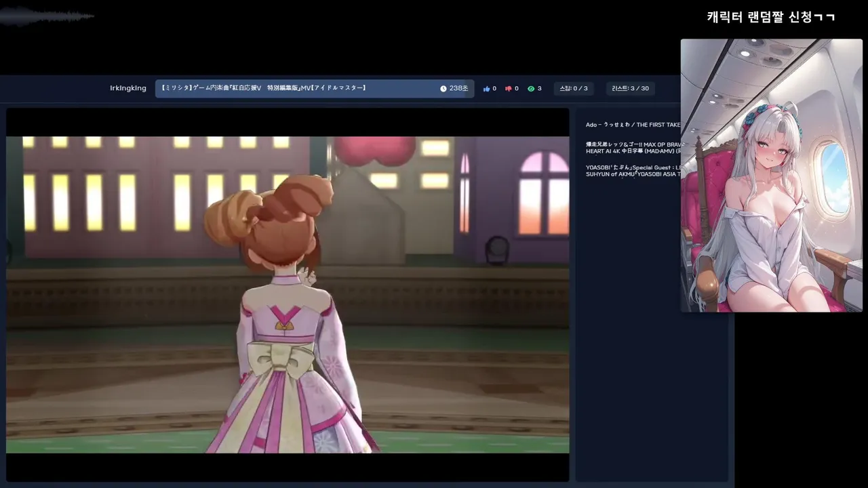Image resolution: width=868 pixels, height=488 pixels.
Task: Click the playing music video area
Action: coord(288,295)
